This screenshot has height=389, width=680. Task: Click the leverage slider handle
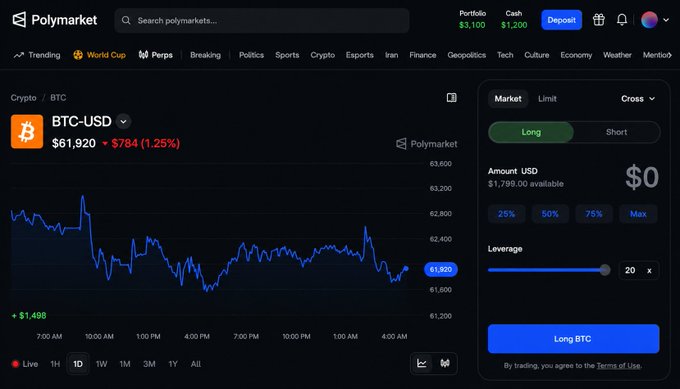point(605,270)
